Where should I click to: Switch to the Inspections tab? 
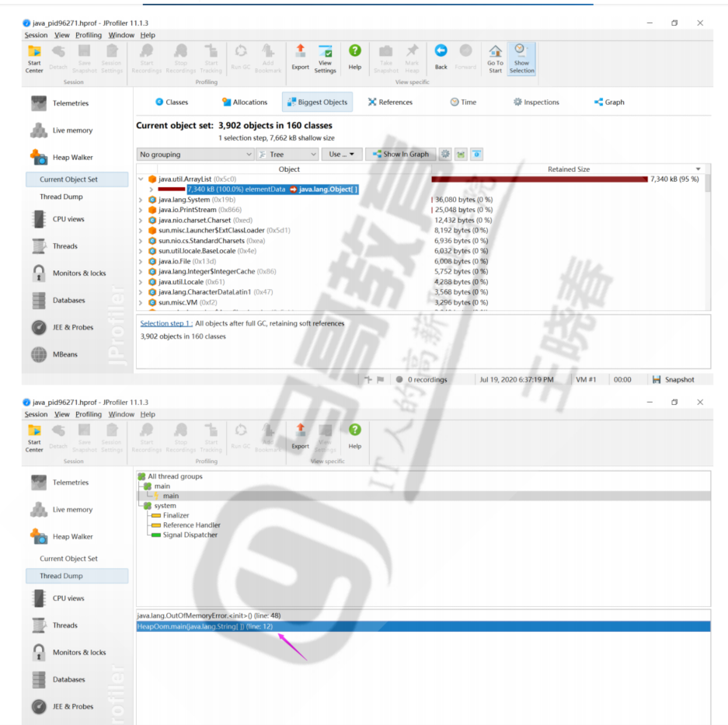coord(536,102)
